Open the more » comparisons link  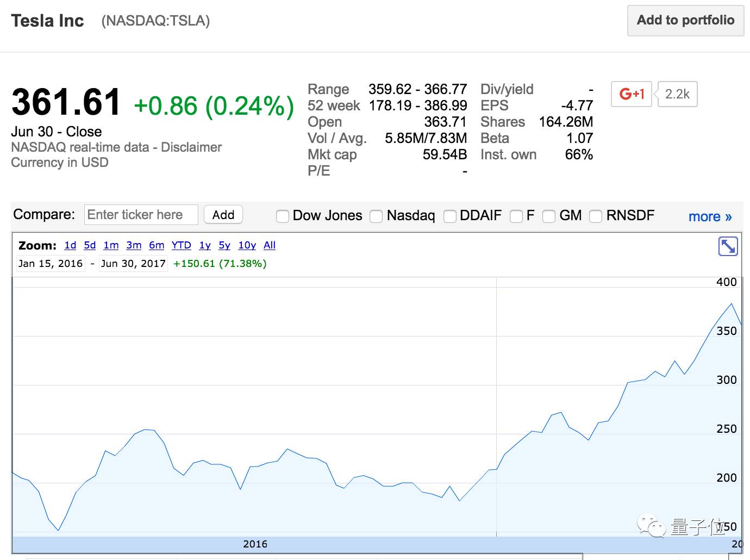tap(710, 216)
